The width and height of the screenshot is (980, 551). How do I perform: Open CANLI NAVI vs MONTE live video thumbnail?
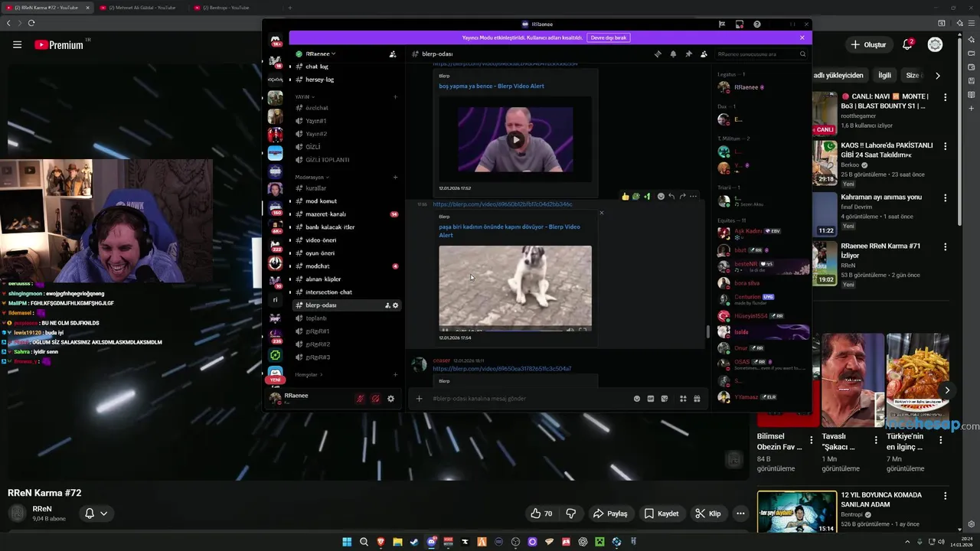(825, 114)
